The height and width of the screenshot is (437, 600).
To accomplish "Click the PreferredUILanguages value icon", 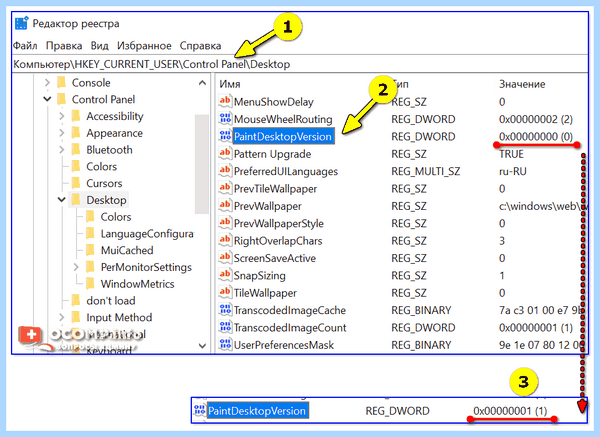I will click(225, 171).
